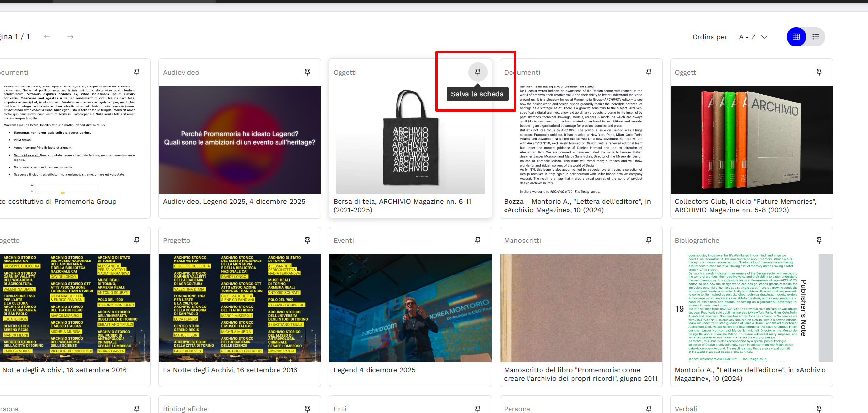Open the ARCHIVIO tote bag thumbnail
This screenshot has width=868, height=413.
coord(410,139)
